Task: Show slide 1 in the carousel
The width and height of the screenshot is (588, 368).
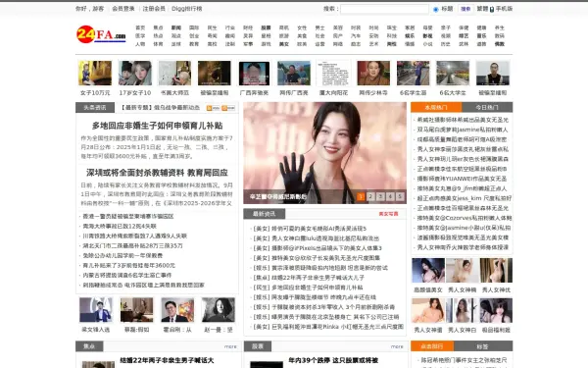Action: tap(361, 196)
